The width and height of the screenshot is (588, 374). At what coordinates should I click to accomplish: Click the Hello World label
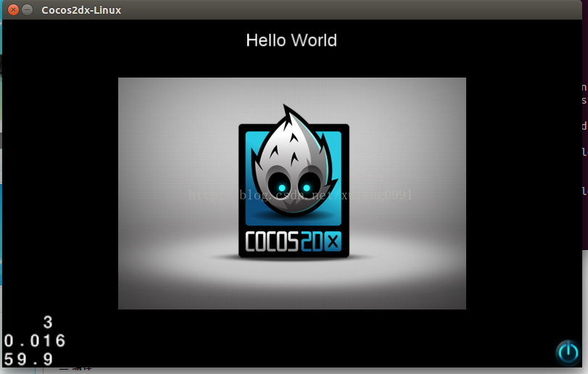click(x=291, y=41)
